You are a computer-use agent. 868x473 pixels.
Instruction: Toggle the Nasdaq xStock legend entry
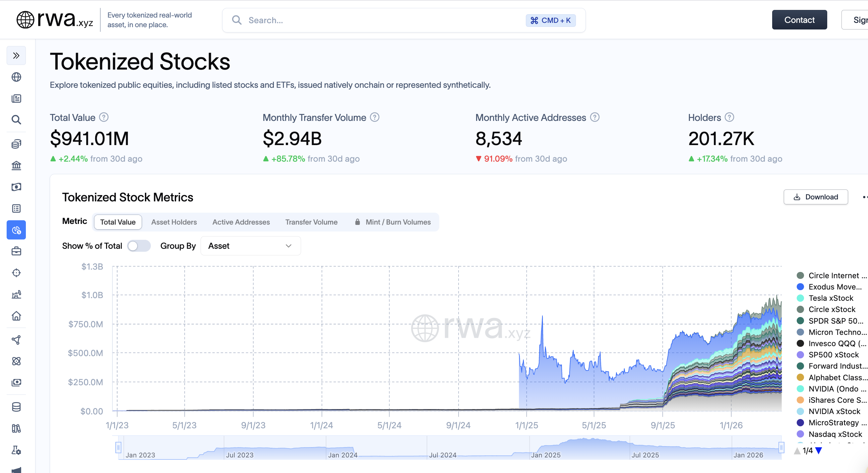829,434
